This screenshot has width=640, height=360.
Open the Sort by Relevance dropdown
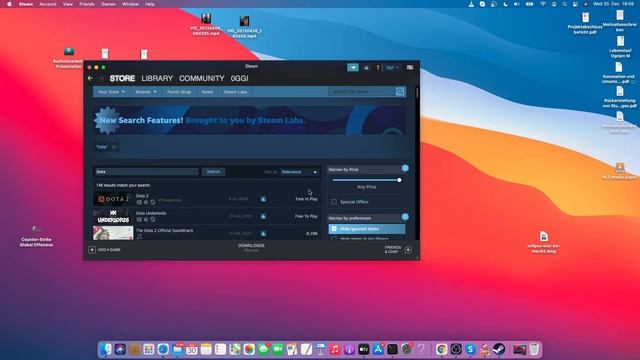[299, 172]
